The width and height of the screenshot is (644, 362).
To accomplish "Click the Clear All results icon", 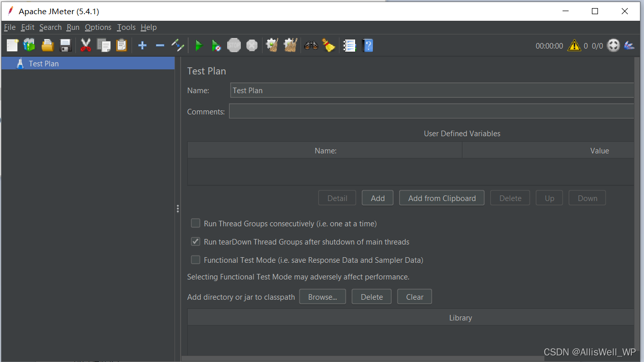I will coord(290,46).
